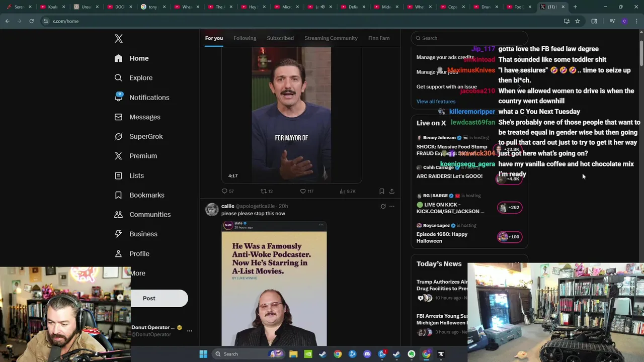Click the +100 listeners badge
This screenshot has width=644, height=362.
tap(509, 237)
